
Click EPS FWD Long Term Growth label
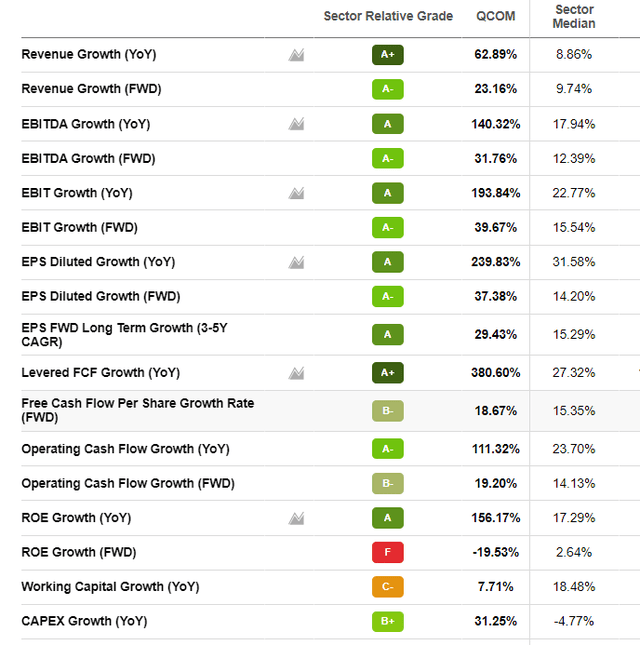click(124, 334)
